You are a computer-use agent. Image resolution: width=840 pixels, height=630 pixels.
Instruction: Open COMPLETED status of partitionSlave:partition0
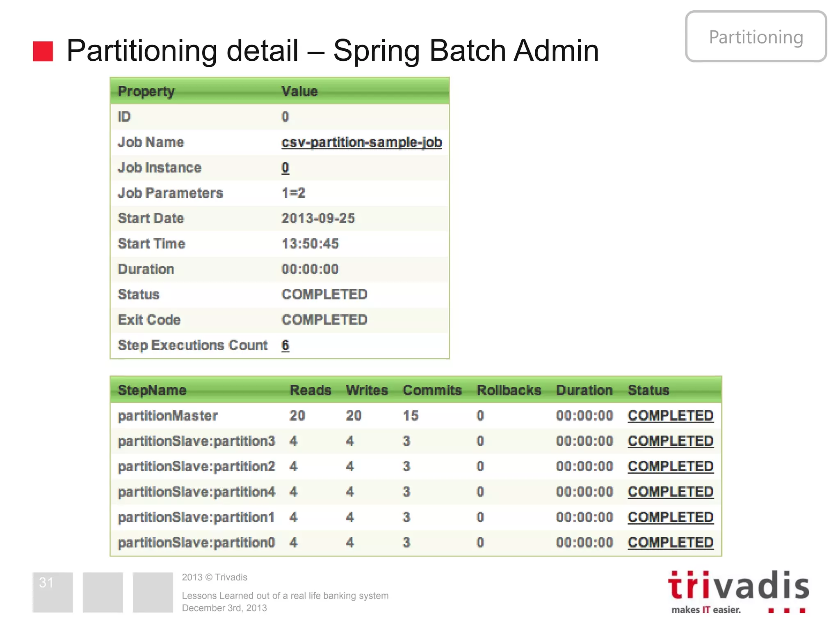coord(671,543)
